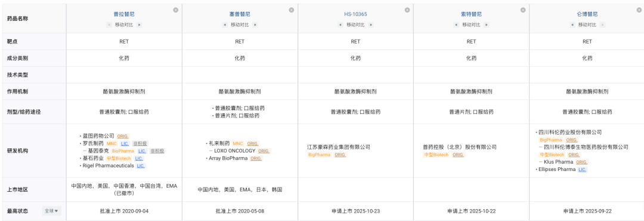This screenshot has width=644, height=221.
Task: Move HS-10365 column right with arrow icon
Action: pyautogui.click(x=371, y=24)
